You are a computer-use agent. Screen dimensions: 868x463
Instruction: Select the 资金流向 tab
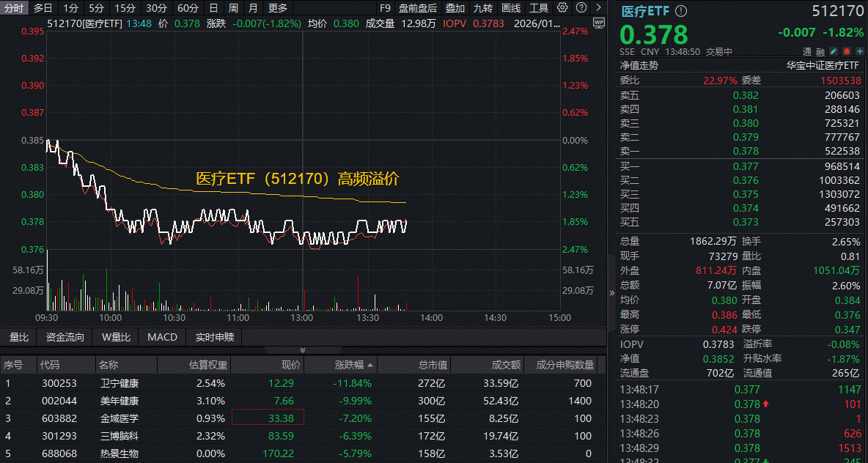(65, 337)
